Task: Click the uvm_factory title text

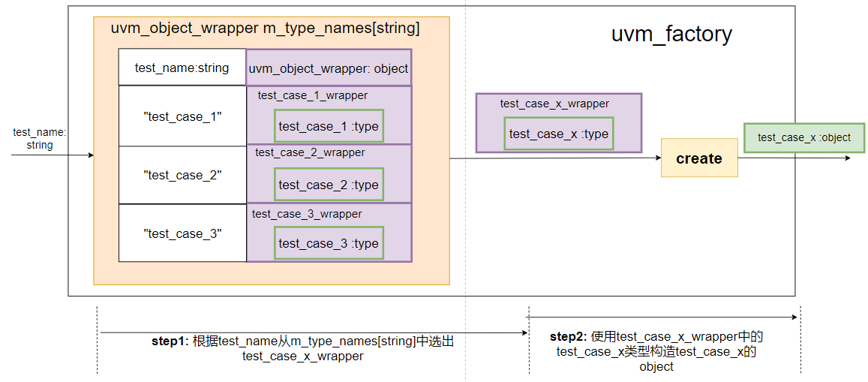Action: click(x=671, y=35)
